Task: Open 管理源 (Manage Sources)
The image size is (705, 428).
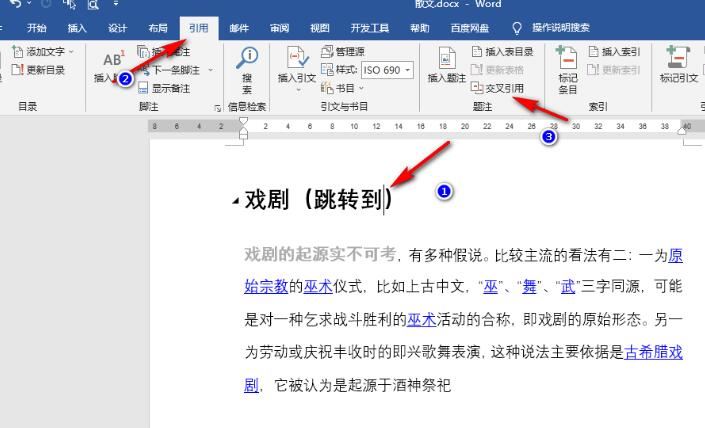Action: [343, 51]
